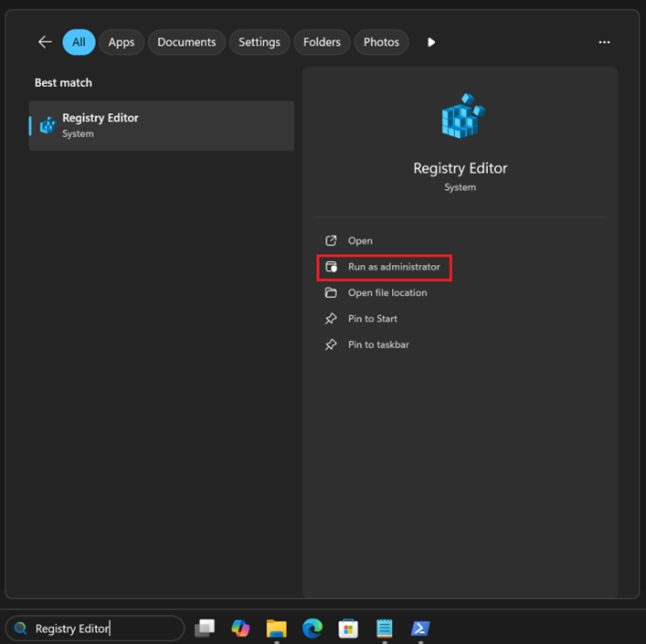Open the three-dot options menu
Image resolution: width=646 pixels, height=644 pixels.
[604, 42]
